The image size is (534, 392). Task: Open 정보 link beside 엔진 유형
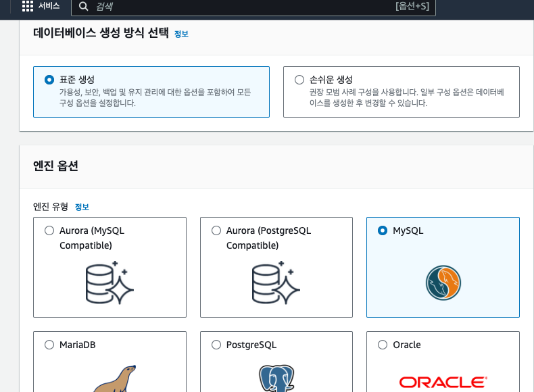click(82, 207)
